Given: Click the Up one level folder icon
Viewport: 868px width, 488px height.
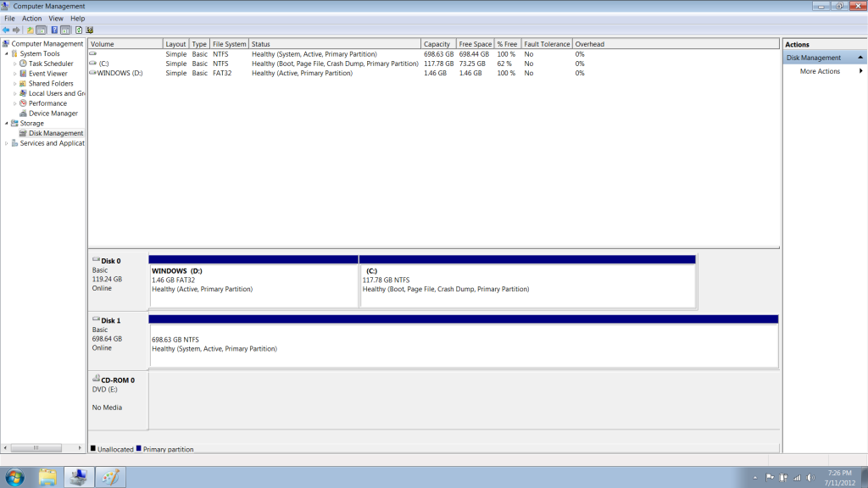Looking at the screenshot, I should (x=30, y=30).
